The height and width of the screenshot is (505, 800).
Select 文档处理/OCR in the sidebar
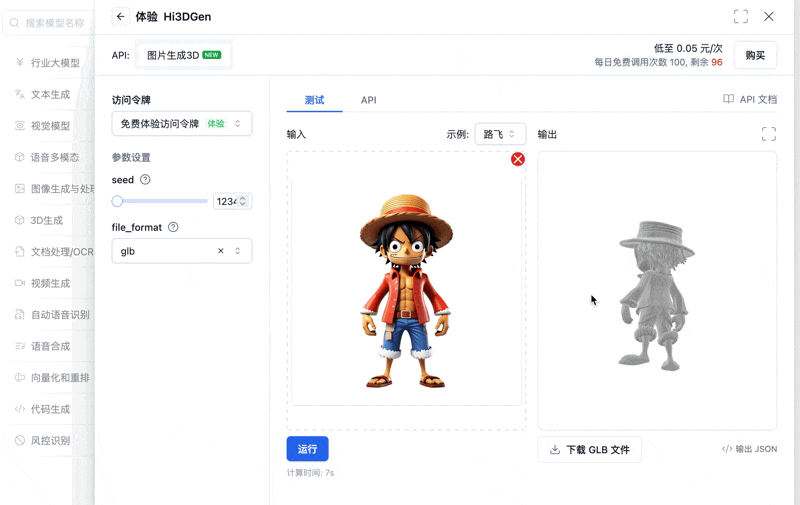coord(53,251)
